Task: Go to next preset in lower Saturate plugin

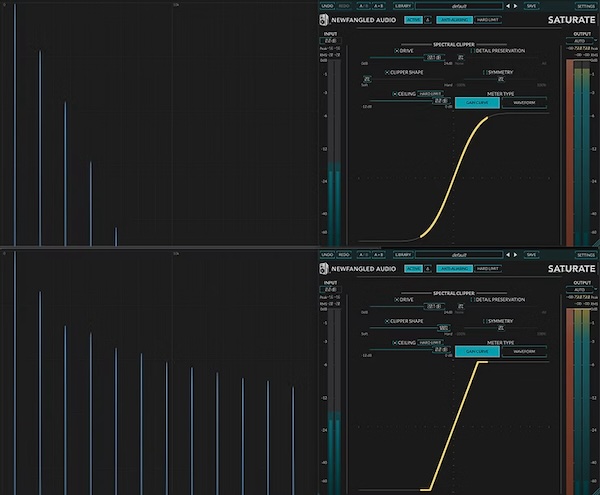Action: click(515, 255)
